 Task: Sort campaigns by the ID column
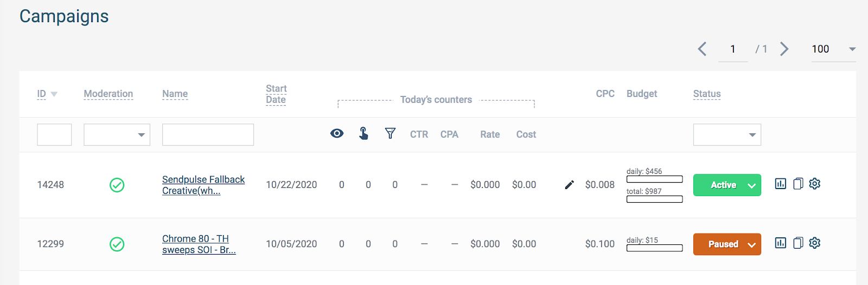[x=42, y=94]
